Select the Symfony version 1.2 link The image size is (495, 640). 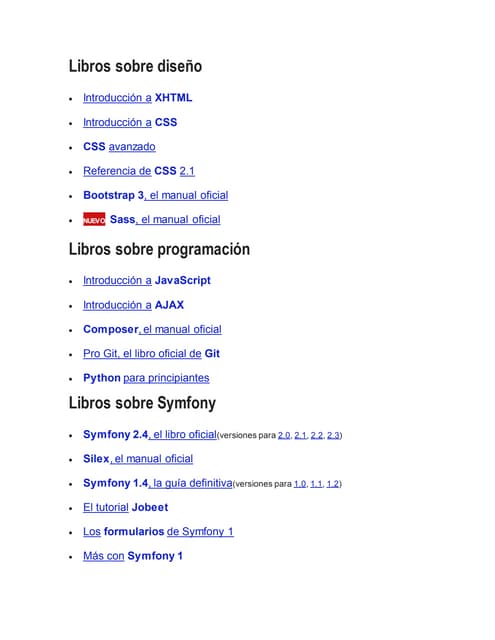click(333, 484)
